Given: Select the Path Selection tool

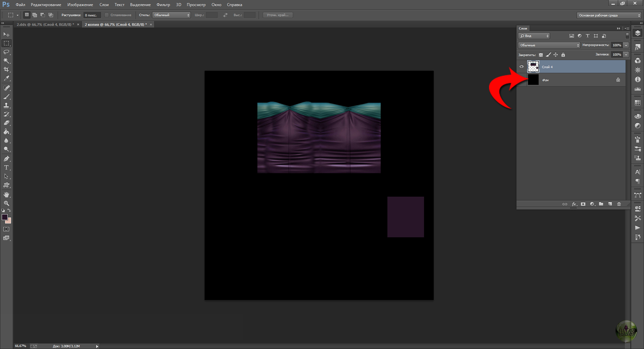Looking at the screenshot, I should (6, 176).
